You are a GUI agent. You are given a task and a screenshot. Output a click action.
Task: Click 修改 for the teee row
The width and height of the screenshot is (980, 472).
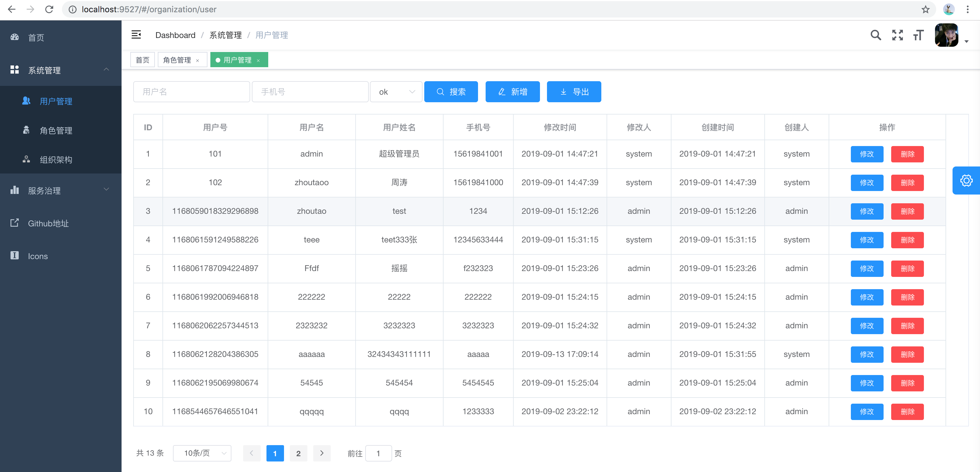867,240
